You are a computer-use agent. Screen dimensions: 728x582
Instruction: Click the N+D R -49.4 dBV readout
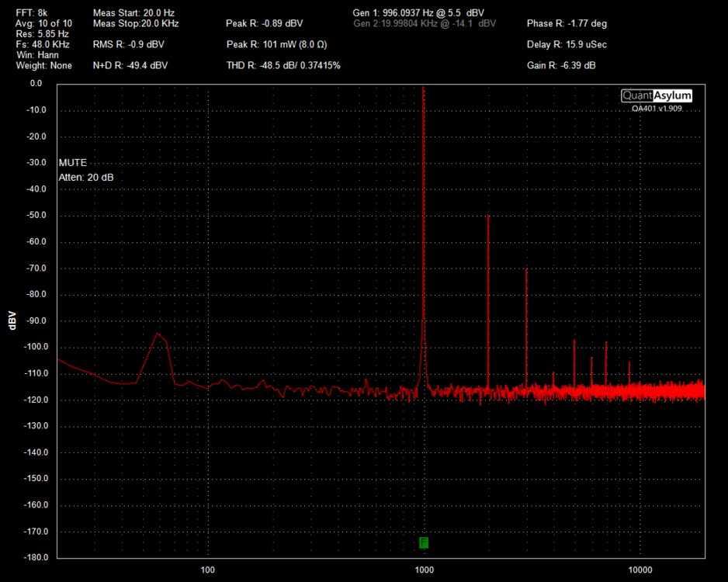pos(130,66)
